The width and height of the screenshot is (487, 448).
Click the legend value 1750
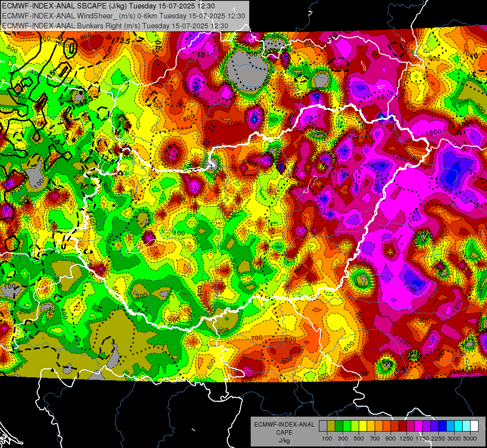coord(422,439)
